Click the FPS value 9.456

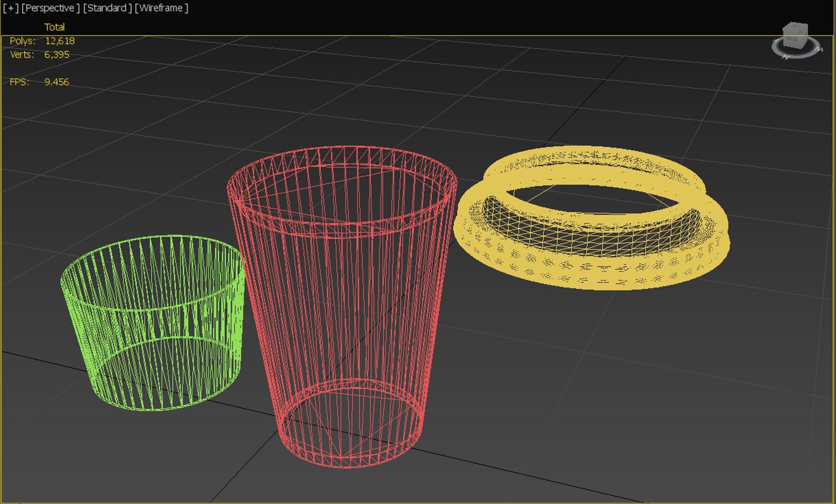click(x=57, y=82)
